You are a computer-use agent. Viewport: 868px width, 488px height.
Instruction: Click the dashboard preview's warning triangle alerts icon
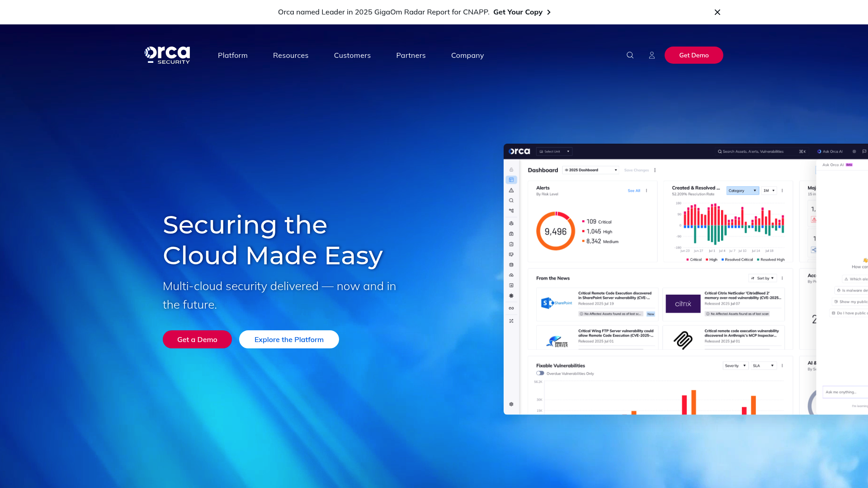coord(511,190)
